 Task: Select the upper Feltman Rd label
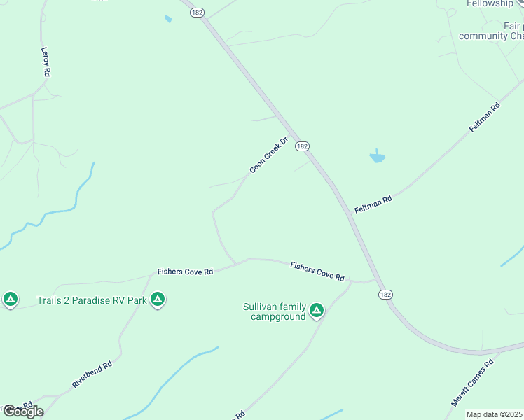tap(485, 117)
